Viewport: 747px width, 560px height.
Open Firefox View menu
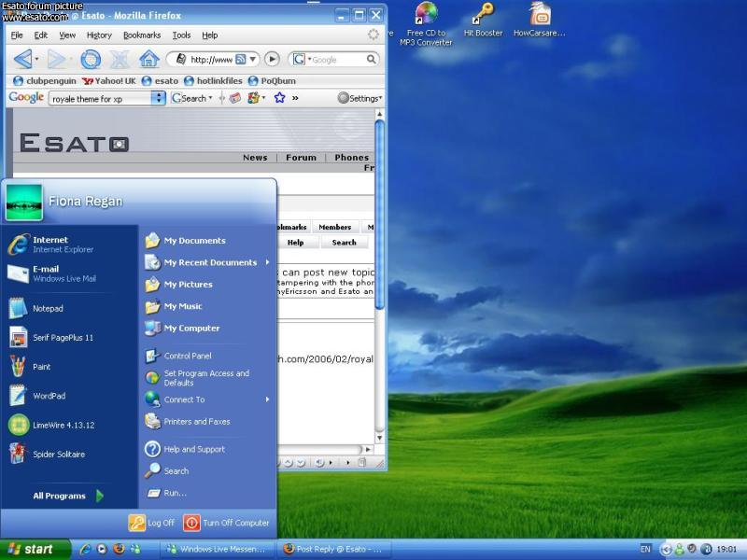click(x=67, y=35)
